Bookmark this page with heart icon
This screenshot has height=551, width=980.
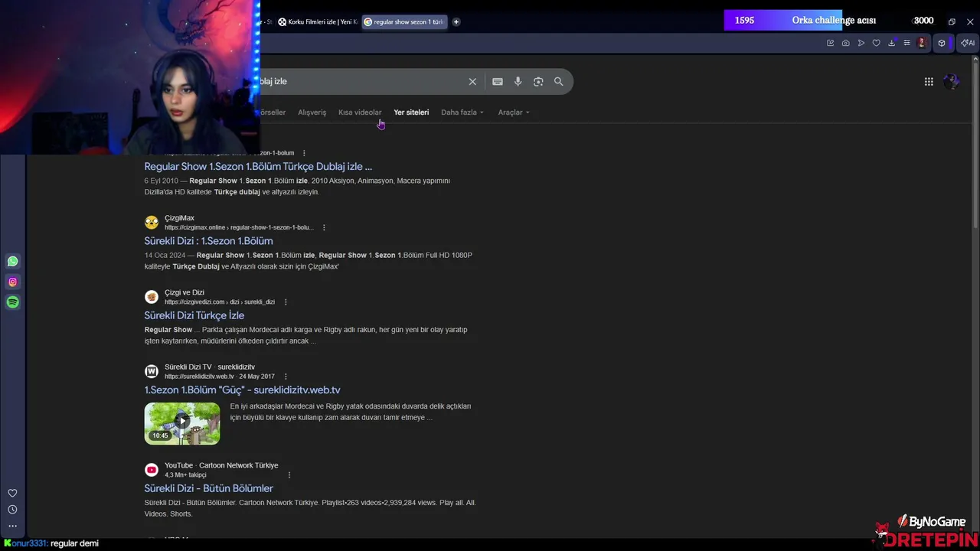tap(876, 43)
